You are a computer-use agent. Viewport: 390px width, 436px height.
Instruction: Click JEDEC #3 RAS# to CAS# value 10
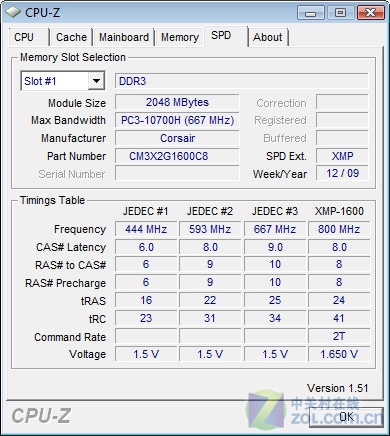(275, 264)
